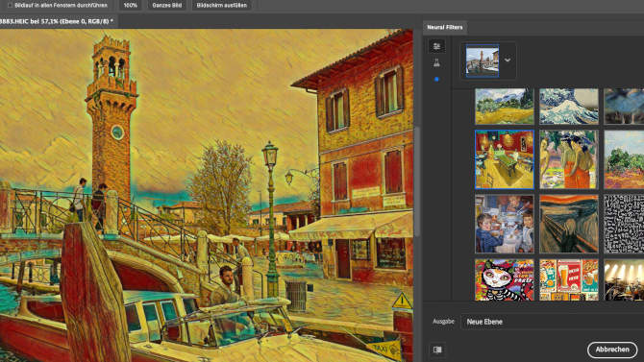Choose the beer poster collage style
Image resolution: width=644 pixels, height=362 pixels.
(x=569, y=280)
